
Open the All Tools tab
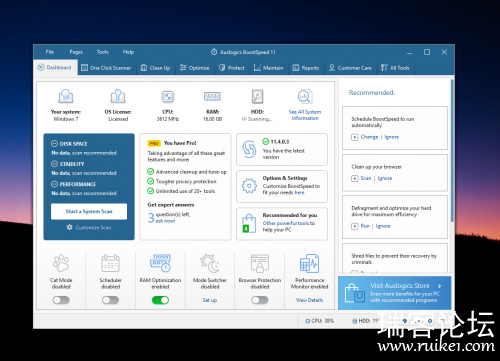pyautogui.click(x=395, y=68)
